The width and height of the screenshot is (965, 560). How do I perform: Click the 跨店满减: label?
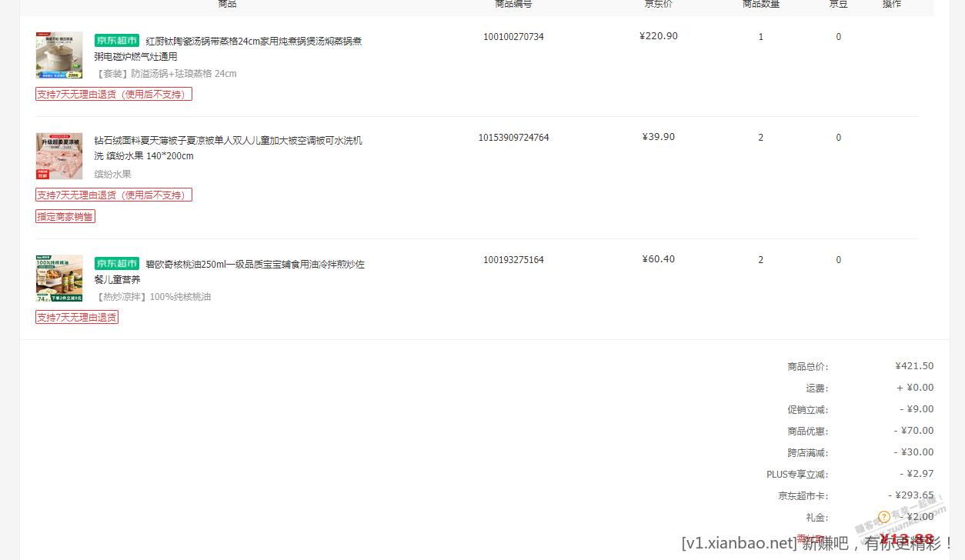(x=808, y=453)
